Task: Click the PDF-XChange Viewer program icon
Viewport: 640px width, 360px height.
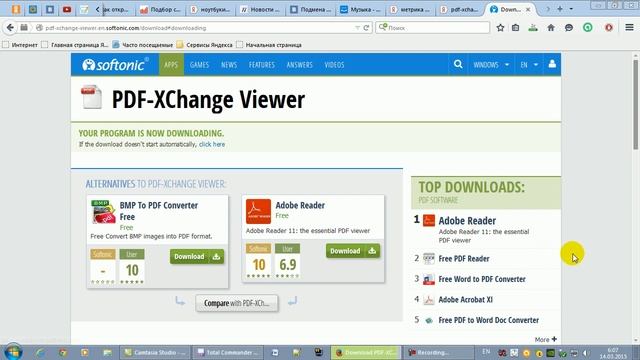Action: click(91, 97)
